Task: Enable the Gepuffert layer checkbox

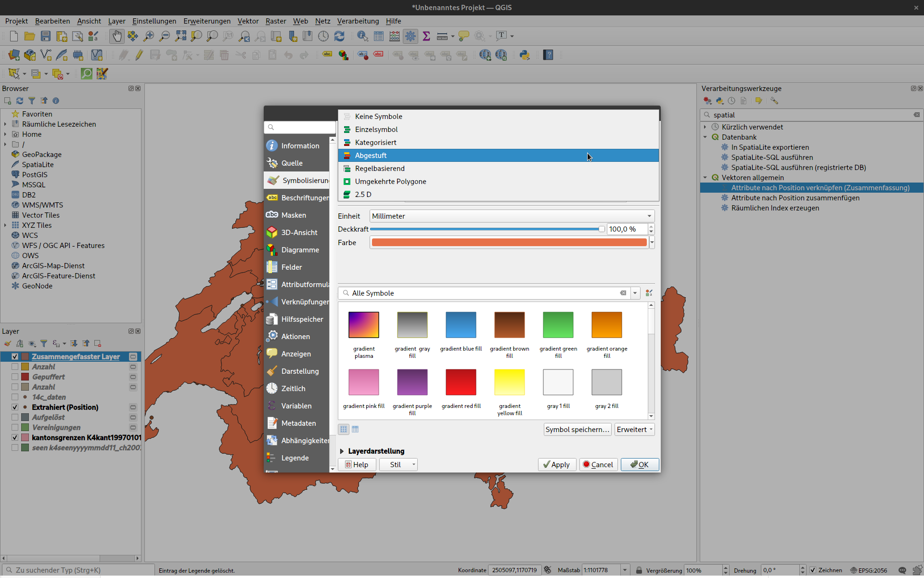Action: pos(15,377)
